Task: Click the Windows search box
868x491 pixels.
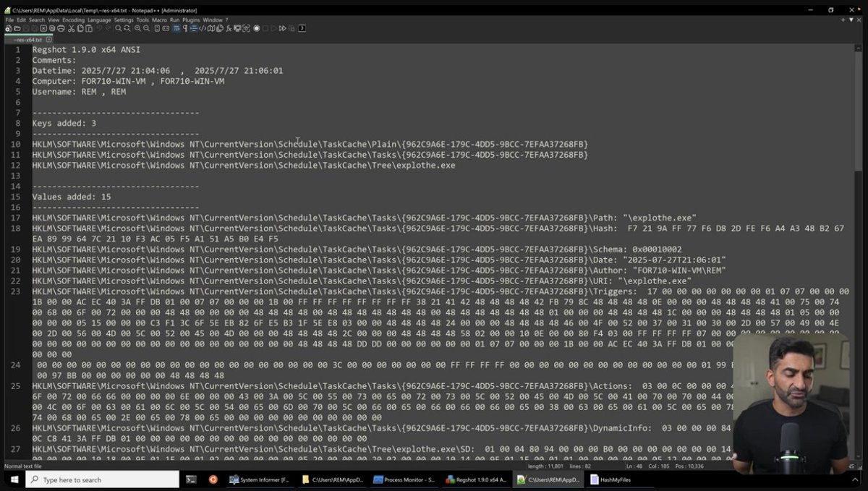Action: pos(101,479)
